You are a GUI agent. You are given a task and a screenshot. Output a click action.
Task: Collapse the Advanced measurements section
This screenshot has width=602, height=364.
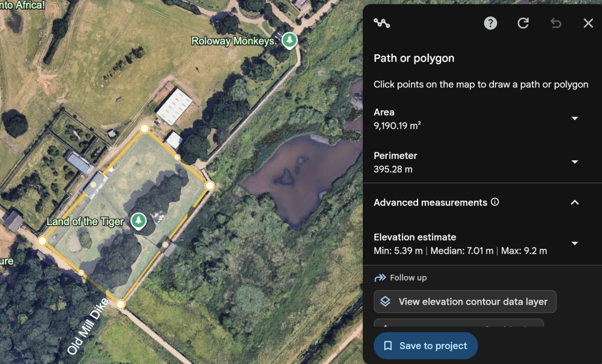pos(575,203)
